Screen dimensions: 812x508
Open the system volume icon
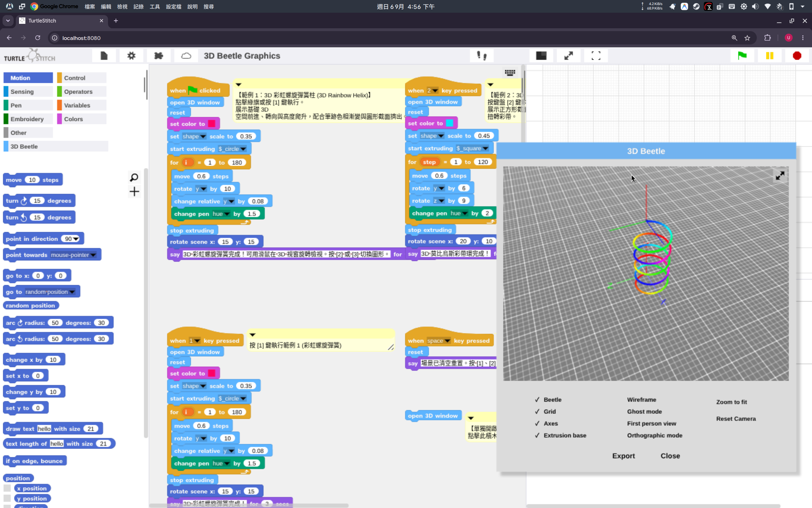click(x=755, y=6)
